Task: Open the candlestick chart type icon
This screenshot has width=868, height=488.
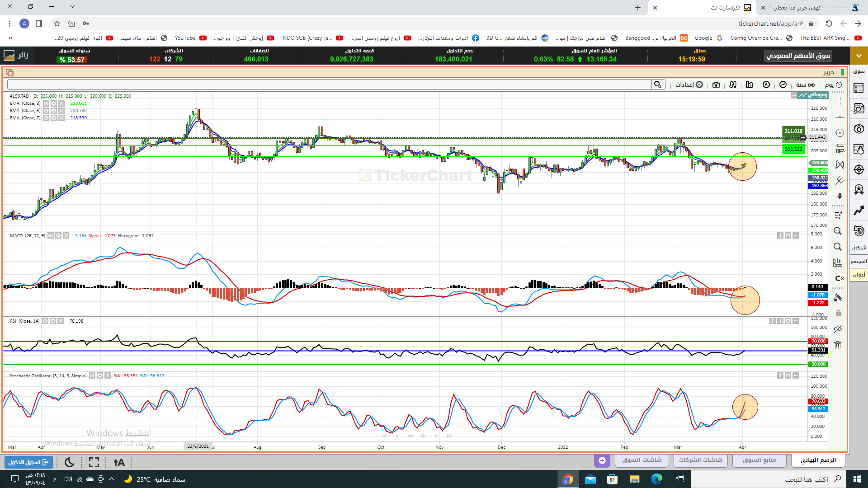Action: point(733,85)
